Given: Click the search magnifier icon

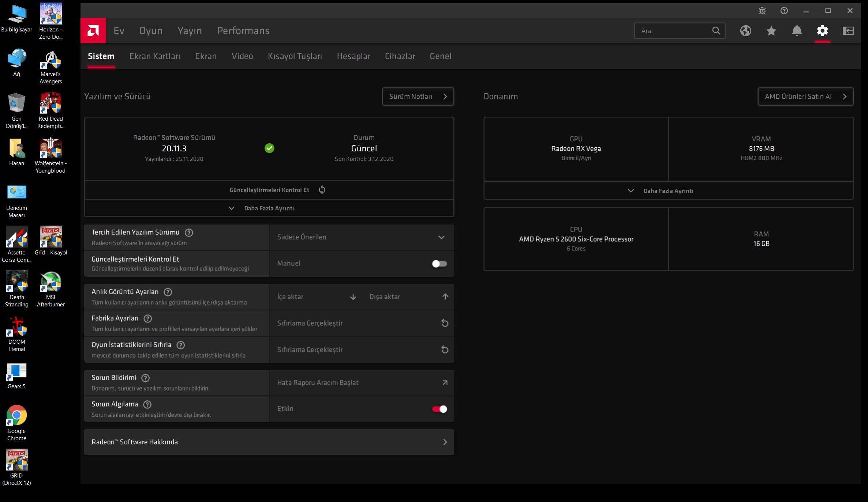Looking at the screenshot, I should 716,31.
